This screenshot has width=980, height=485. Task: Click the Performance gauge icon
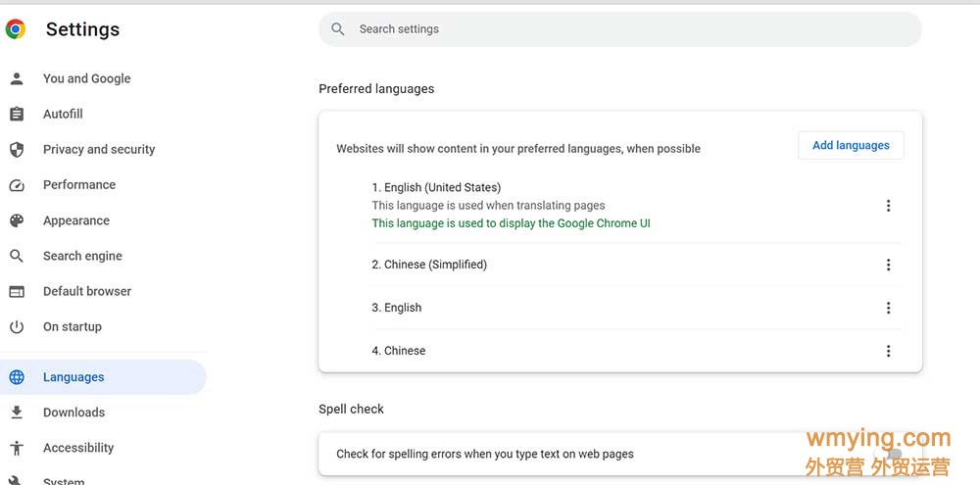(17, 185)
